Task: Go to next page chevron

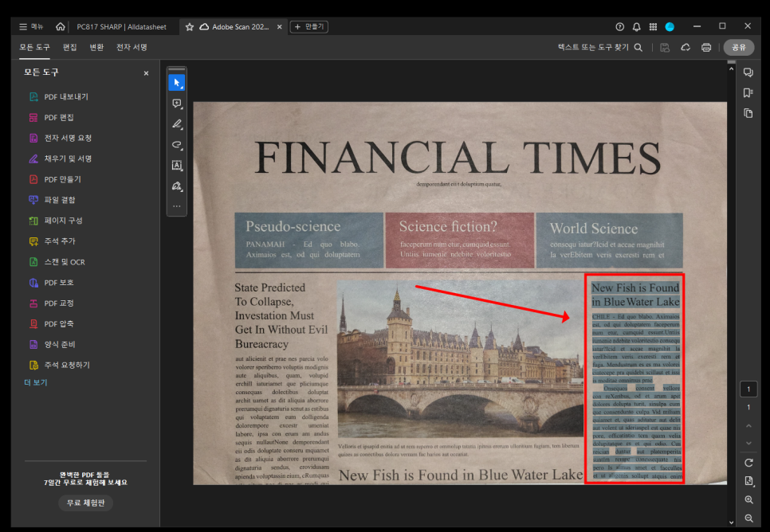Action: point(748,443)
